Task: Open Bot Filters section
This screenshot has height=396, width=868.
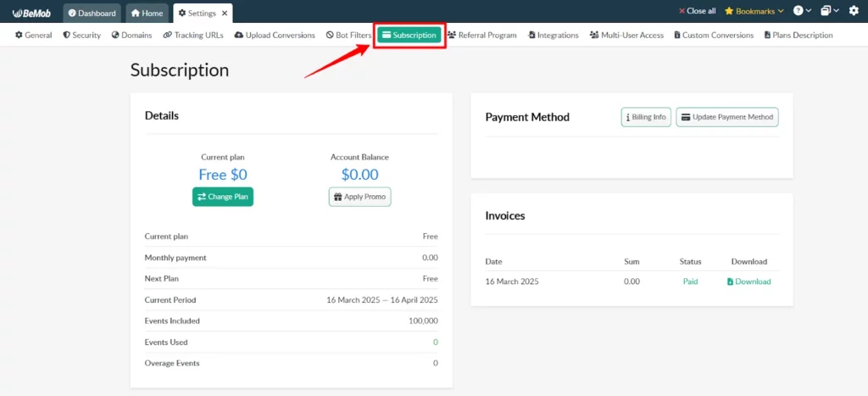Action: [348, 35]
